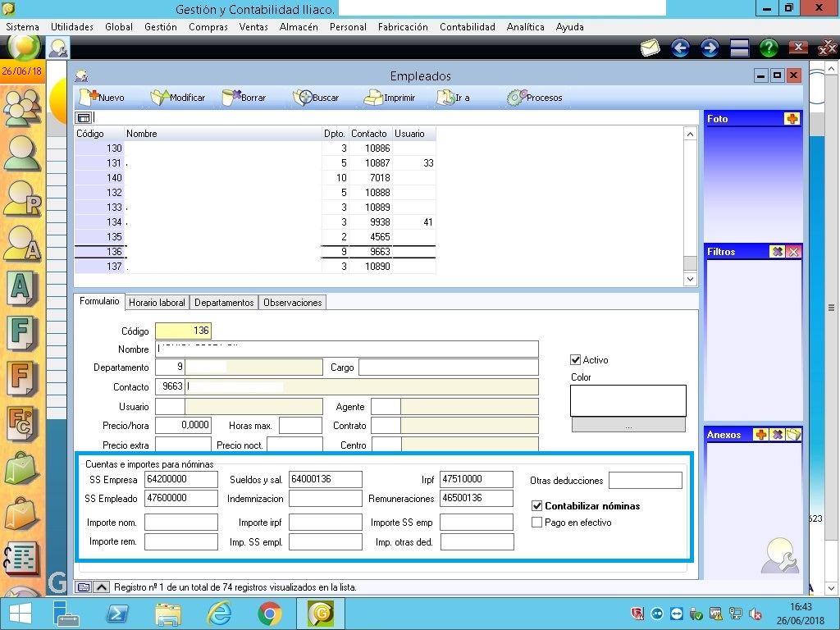Click the mail envelope icon
Viewport: 840px width, 630px height.
click(650, 48)
